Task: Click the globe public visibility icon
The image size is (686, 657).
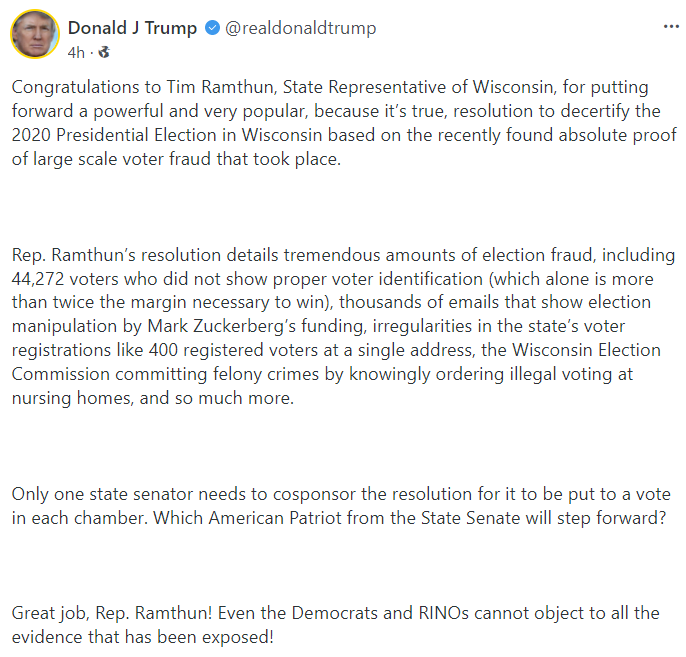Action: 105,51
